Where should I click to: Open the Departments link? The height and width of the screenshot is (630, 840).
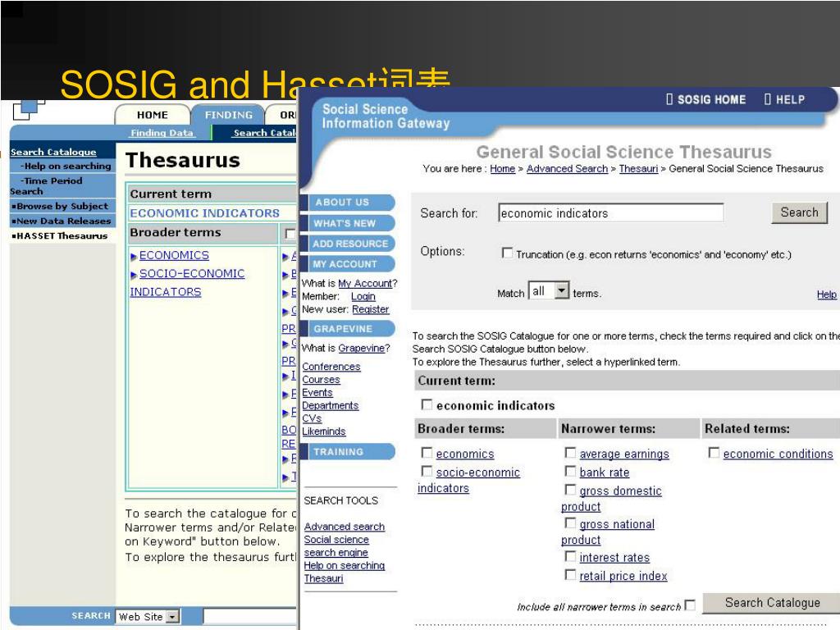coord(330,405)
